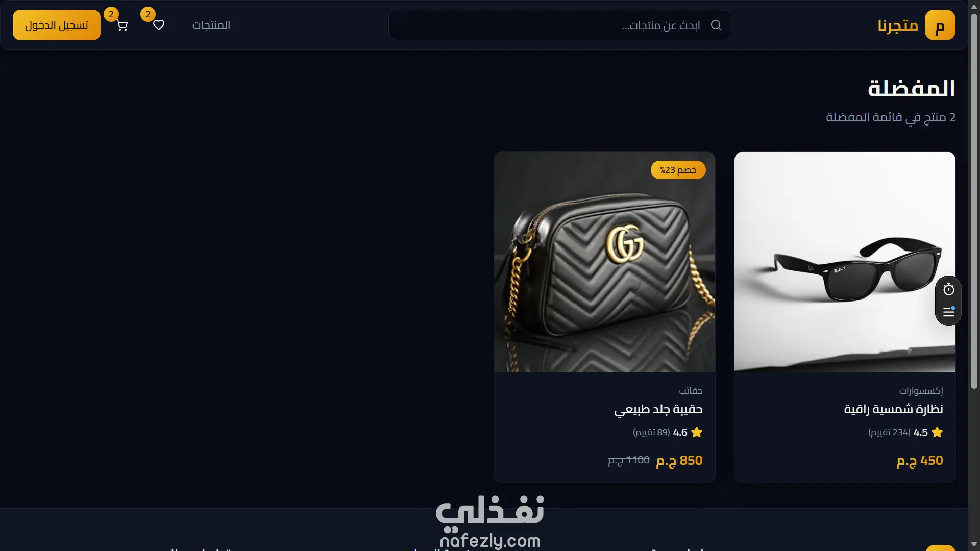980x551 pixels.
Task: Open the shopping cart icon
Action: coord(122,26)
